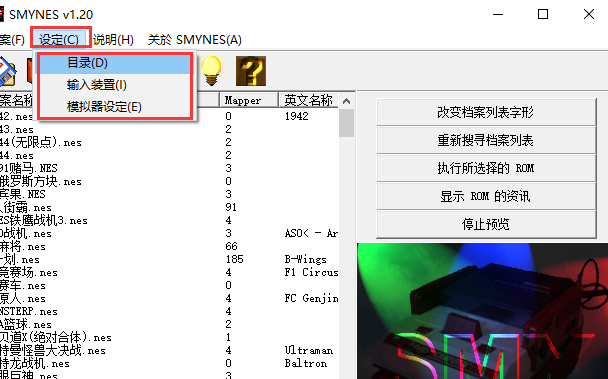The height and width of the screenshot is (379, 608).
Task: Select the 俄罗斯方块.nes file row
Action: click(x=168, y=181)
